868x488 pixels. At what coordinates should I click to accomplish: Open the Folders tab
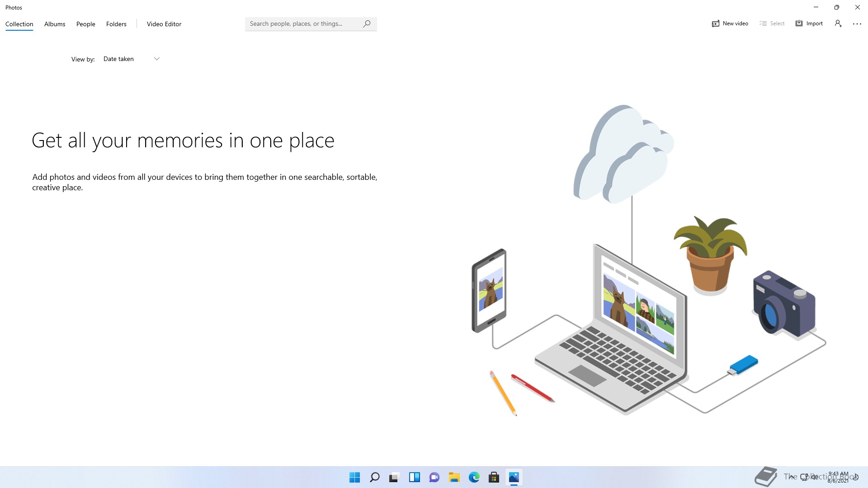116,24
